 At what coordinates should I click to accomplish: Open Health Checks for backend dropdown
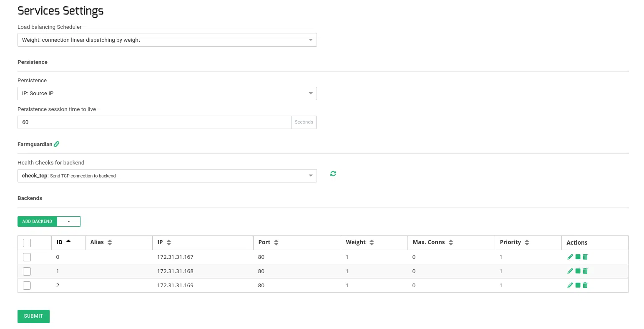pyautogui.click(x=167, y=176)
